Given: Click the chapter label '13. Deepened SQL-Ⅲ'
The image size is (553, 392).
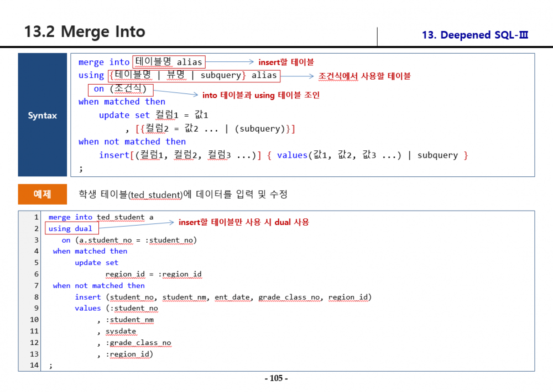Looking at the screenshot, I should coord(474,35).
